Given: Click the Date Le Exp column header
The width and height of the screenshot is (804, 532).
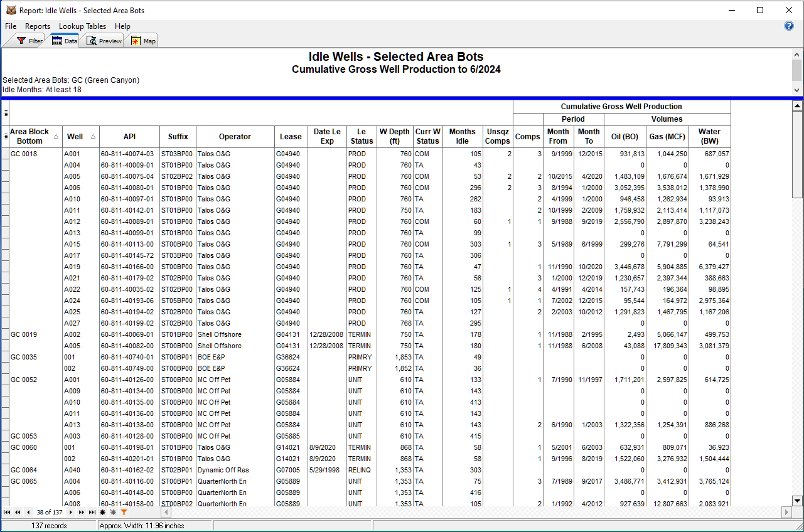Looking at the screenshot, I should [x=327, y=136].
